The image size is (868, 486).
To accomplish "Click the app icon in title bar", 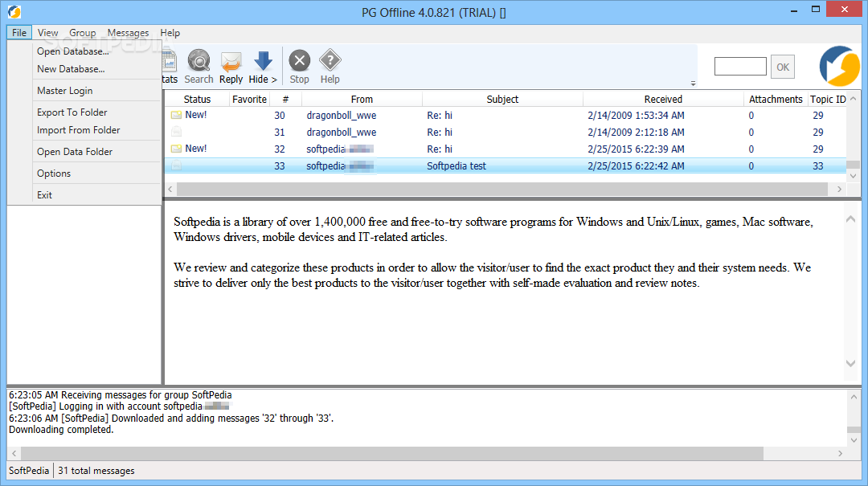I will coord(14,11).
